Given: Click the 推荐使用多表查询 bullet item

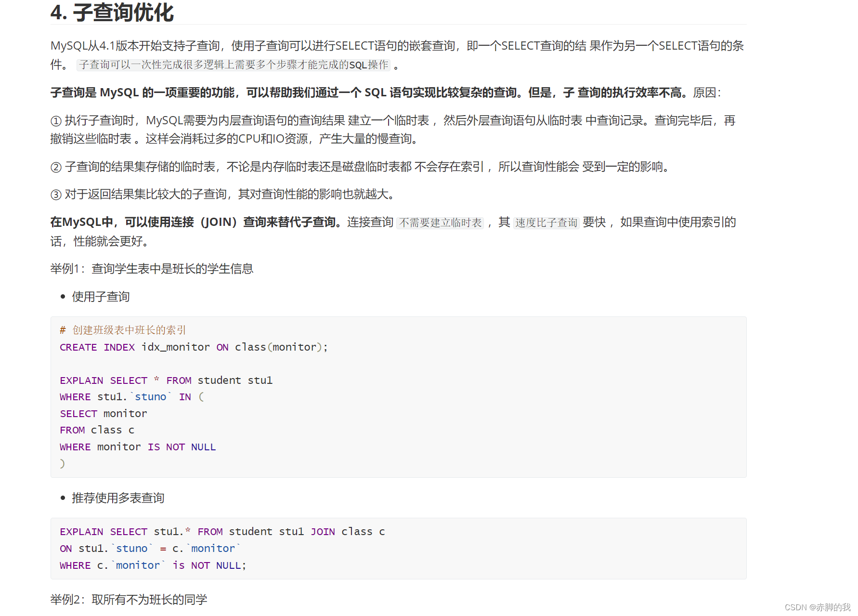Looking at the screenshot, I should 117,498.
